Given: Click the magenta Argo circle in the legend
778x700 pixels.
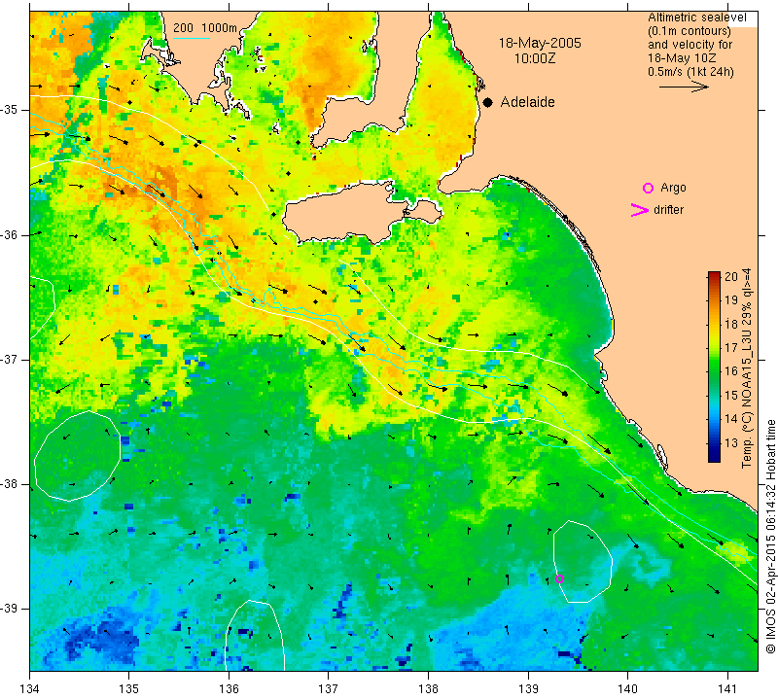Looking at the screenshot, I should coord(648,188).
